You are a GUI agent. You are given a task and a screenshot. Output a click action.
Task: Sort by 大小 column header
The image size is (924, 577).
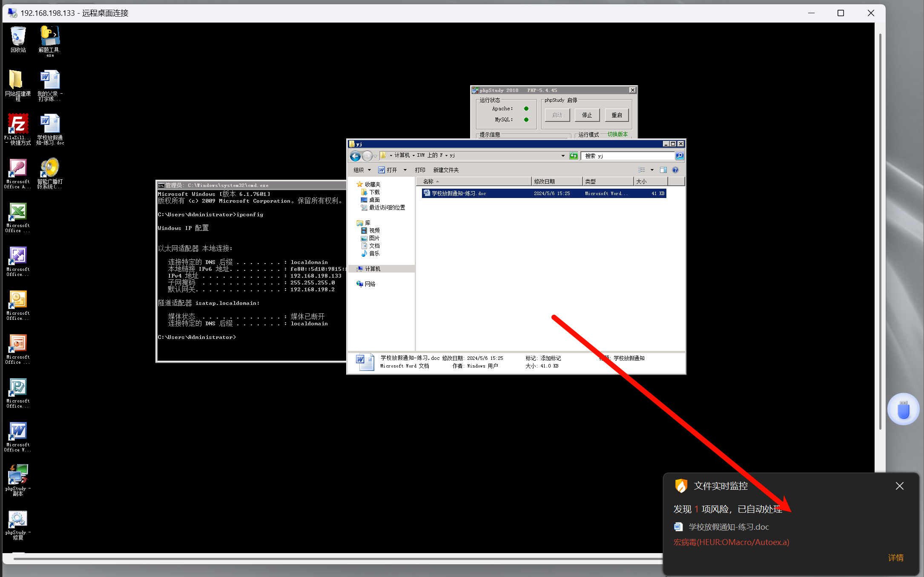[x=651, y=181]
